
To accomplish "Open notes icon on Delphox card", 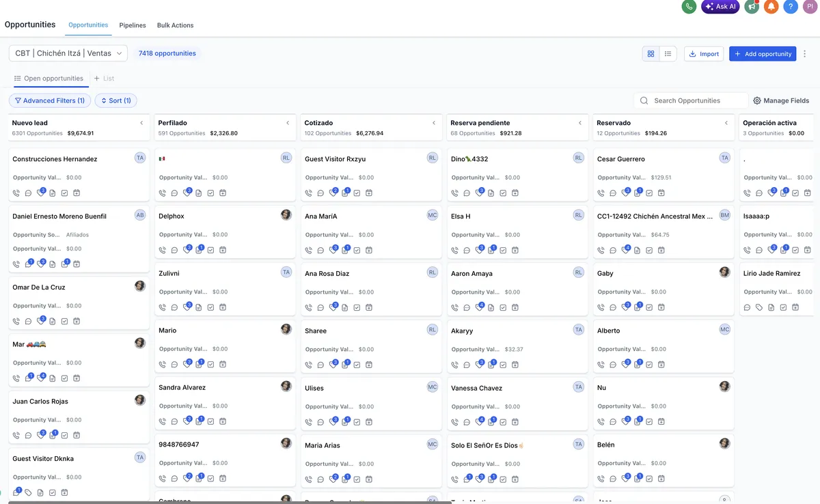I will [x=199, y=250].
